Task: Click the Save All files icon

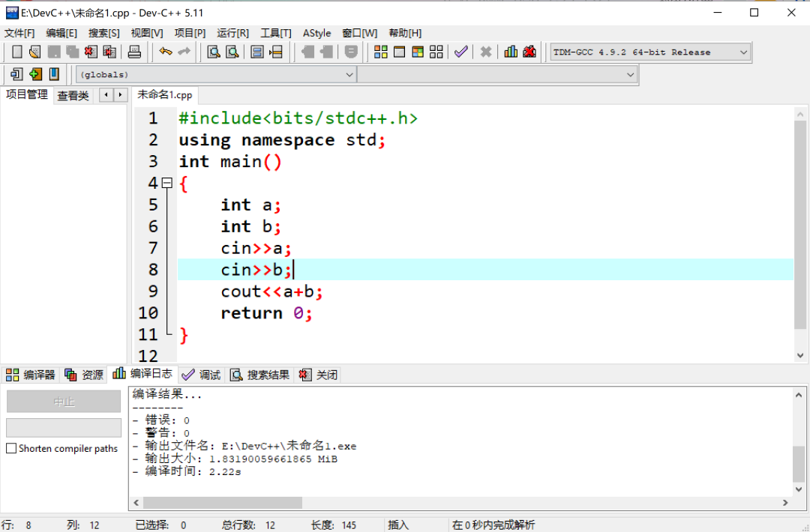Action: pos(72,52)
